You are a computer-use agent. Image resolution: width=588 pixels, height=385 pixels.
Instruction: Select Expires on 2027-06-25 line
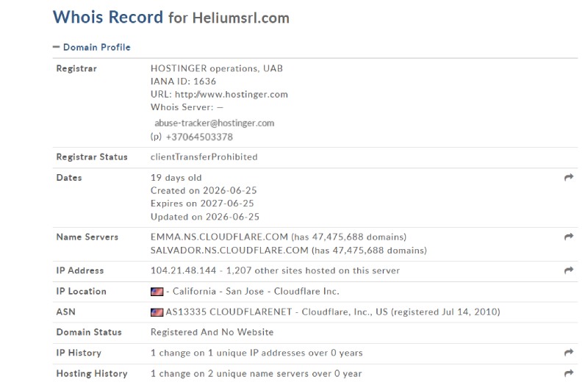[x=202, y=204]
